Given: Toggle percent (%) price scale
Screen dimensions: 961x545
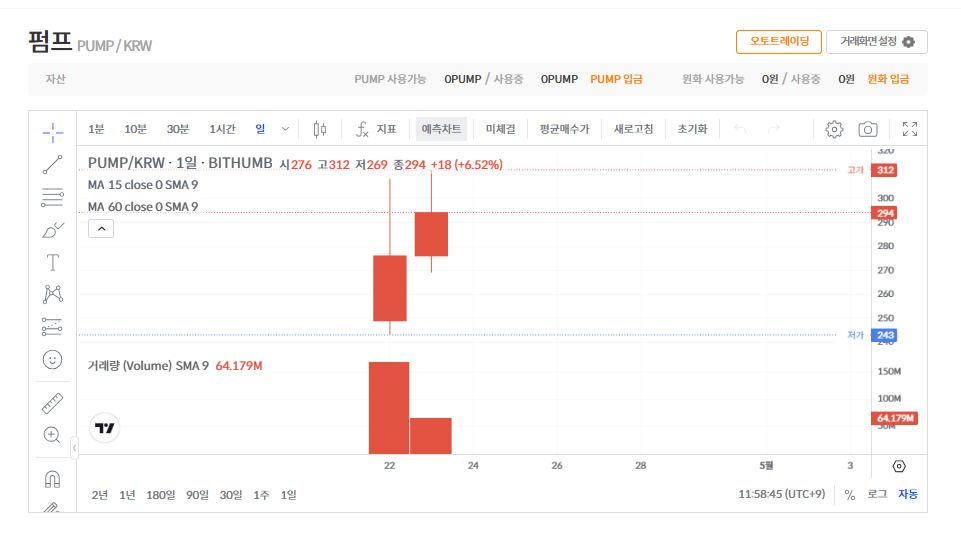Looking at the screenshot, I should pos(849,495).
